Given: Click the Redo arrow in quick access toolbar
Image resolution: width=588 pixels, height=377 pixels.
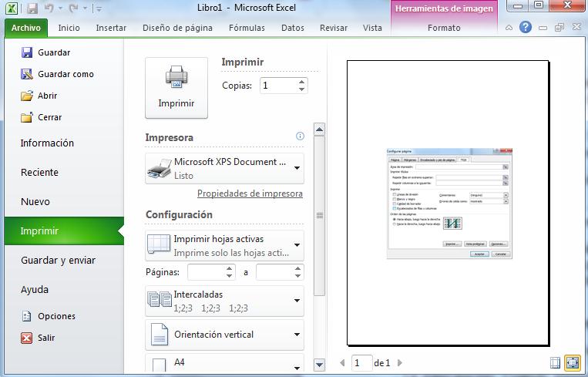Looking at the screenshot, I should pyautogui.click(x=73, y=8).
